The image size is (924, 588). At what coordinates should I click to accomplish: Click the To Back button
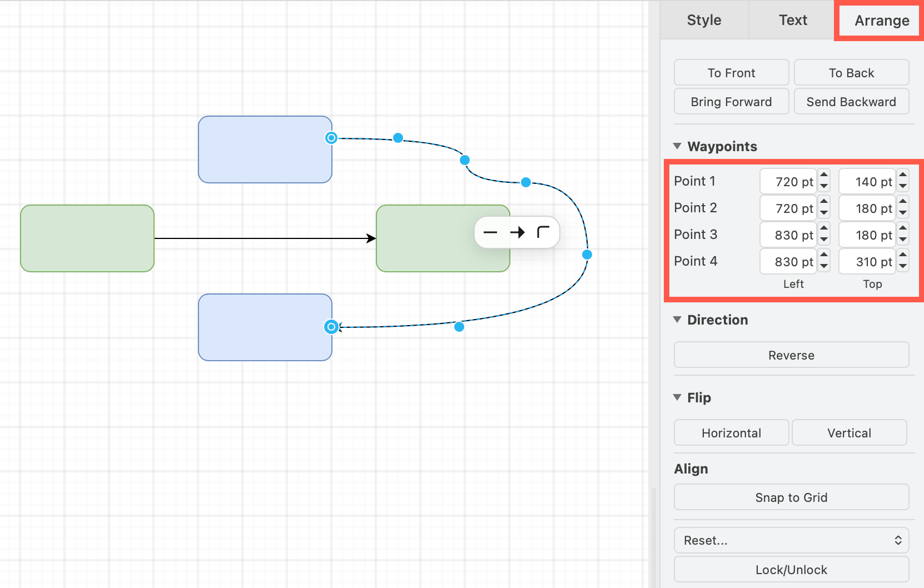click(x=851, y=72)
